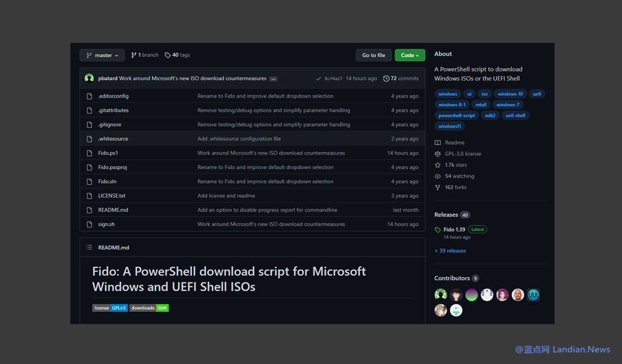Open the 162 forks link

[x=456, y=187]
